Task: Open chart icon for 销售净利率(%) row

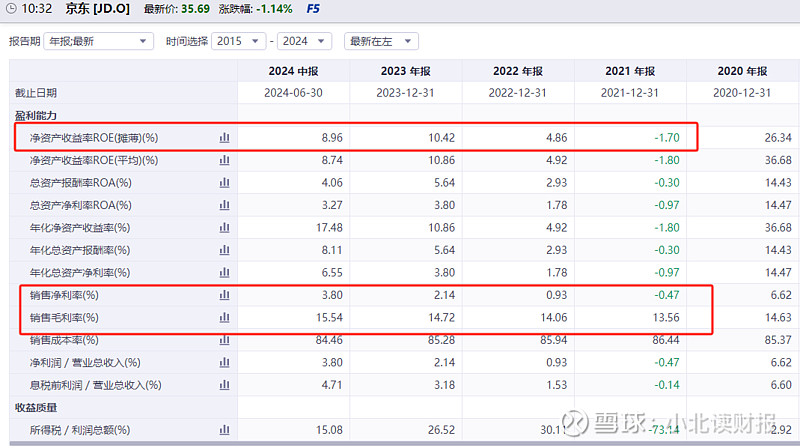Action: (224, 295)
